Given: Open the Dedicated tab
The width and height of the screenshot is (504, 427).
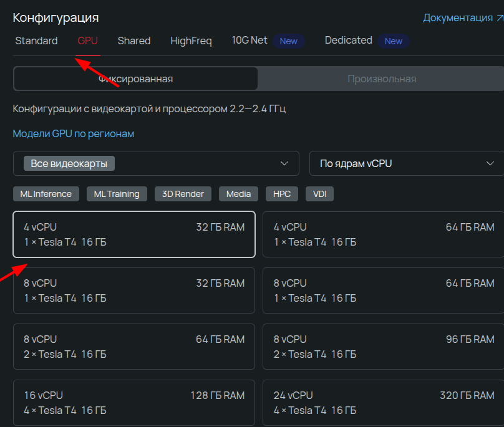Looking at the screenshot, I should point(348,40).
